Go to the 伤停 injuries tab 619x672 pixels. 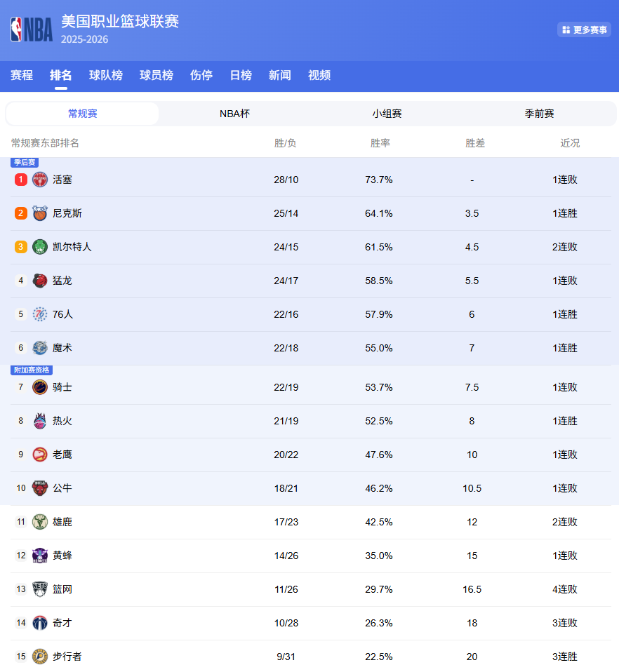click(x=201, y=75)
